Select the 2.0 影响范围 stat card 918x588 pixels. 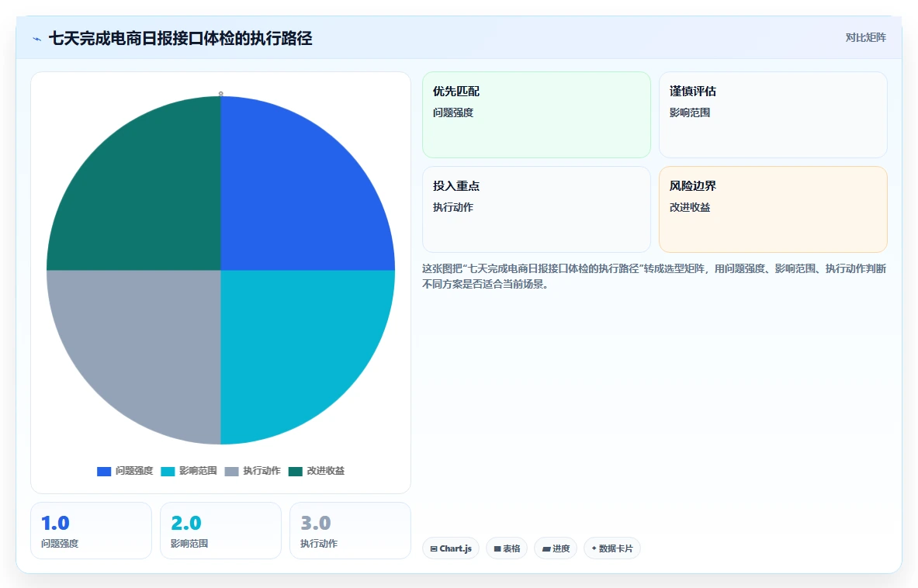(220, 531)
